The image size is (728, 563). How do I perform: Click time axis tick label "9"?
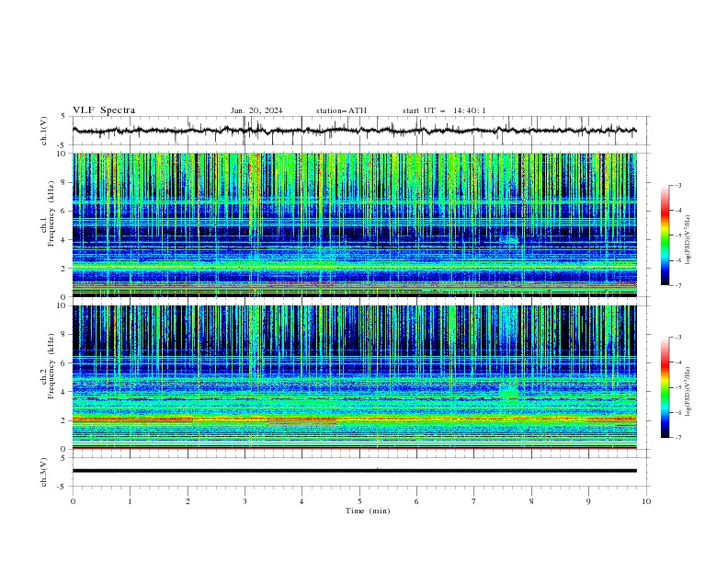[x=588, y=501]
